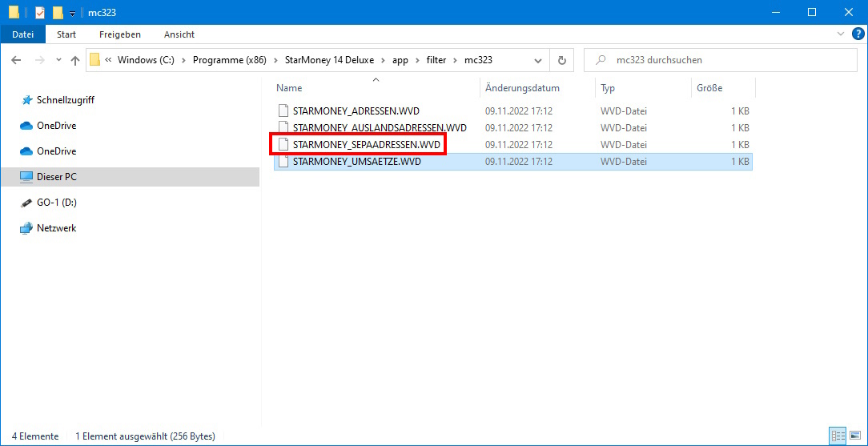Go forward with the forward arrow

40,60
